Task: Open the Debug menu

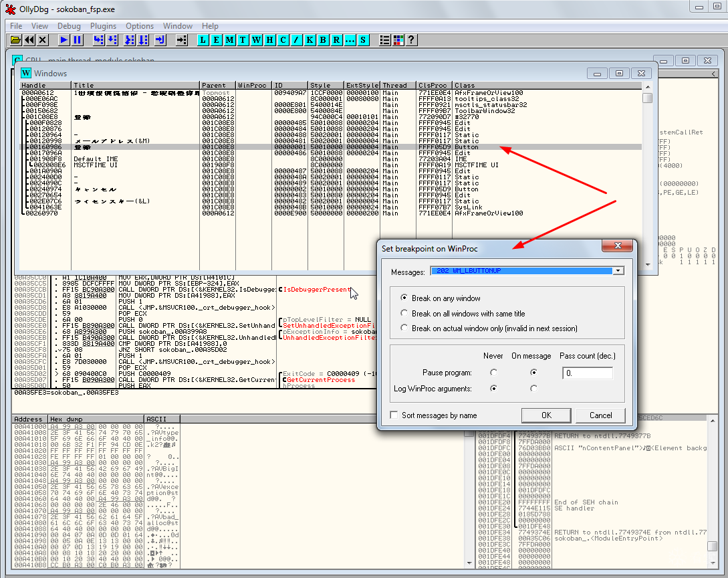Action: tap(69, 26)
